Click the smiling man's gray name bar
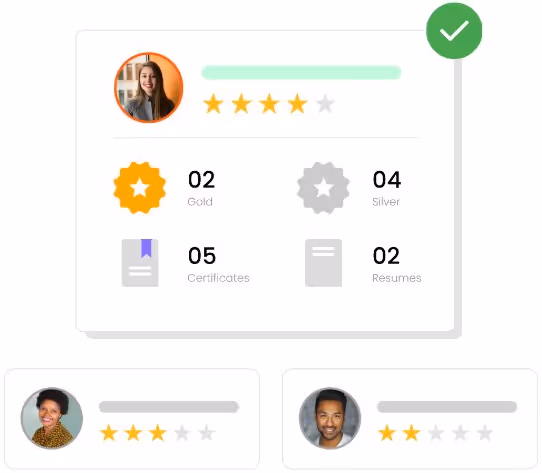Image resolution: width=542 pixels, height=473 pixels. 447,407
